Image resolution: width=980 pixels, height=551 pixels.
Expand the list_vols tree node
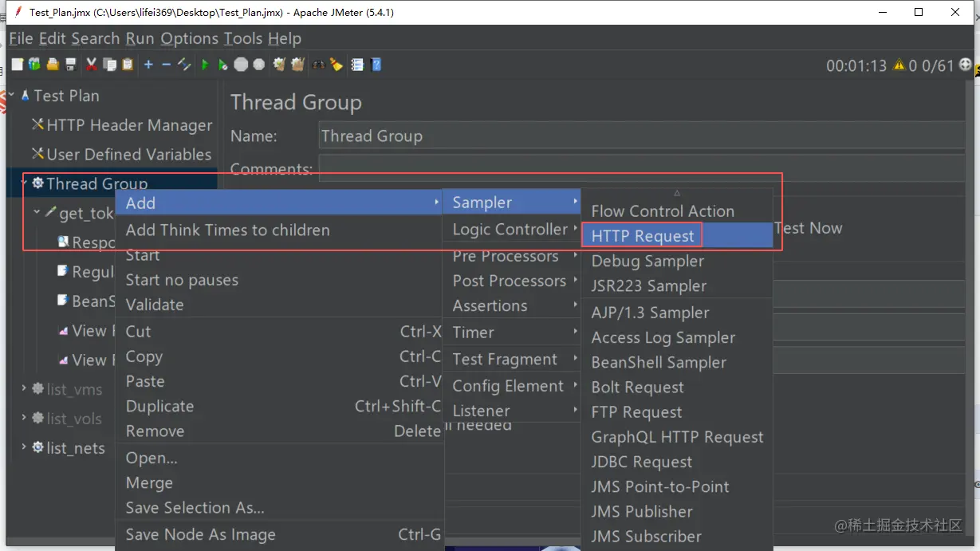point(24,418)
